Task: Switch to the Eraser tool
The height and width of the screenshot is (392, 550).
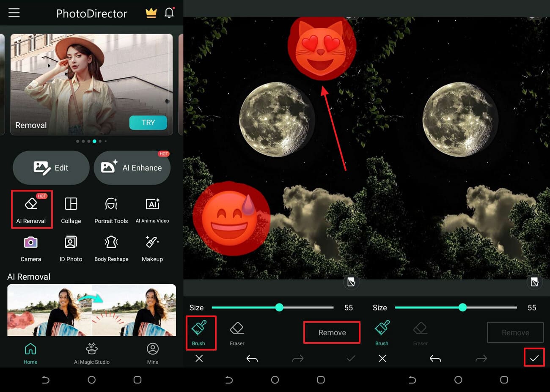Action: pos(236,332)
